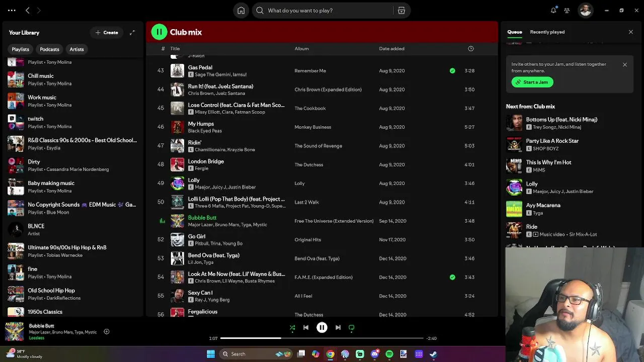The width and height of the screenshot is (644, 362).
Task: Toggle repeat mode
Action: point(352,328)
